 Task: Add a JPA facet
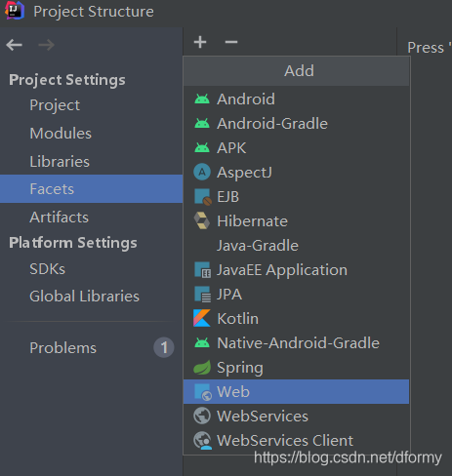pos(296,294)
